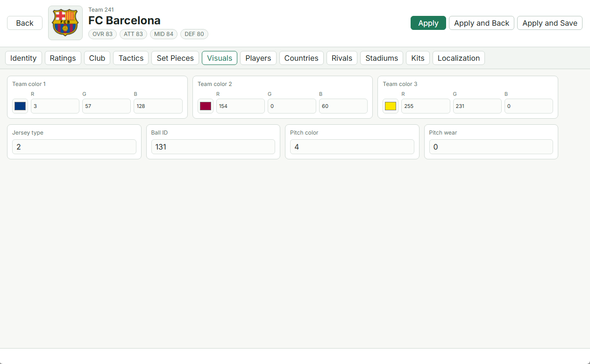Focus the Ball ID input field

(213, 147)
